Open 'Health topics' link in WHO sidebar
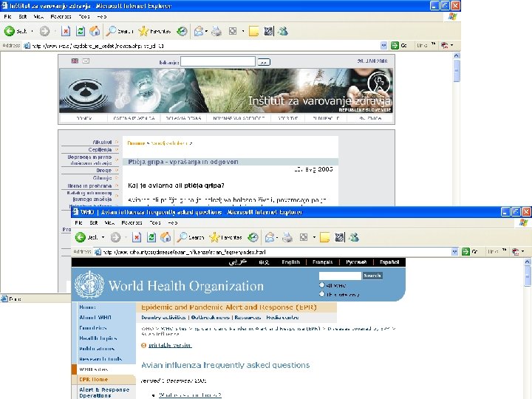The width and height of the screenshot is (532, 399). (x=98, y=338)
